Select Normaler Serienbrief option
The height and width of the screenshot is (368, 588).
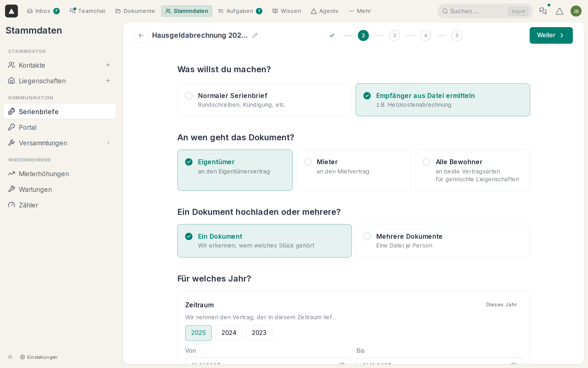click(264, 100)
